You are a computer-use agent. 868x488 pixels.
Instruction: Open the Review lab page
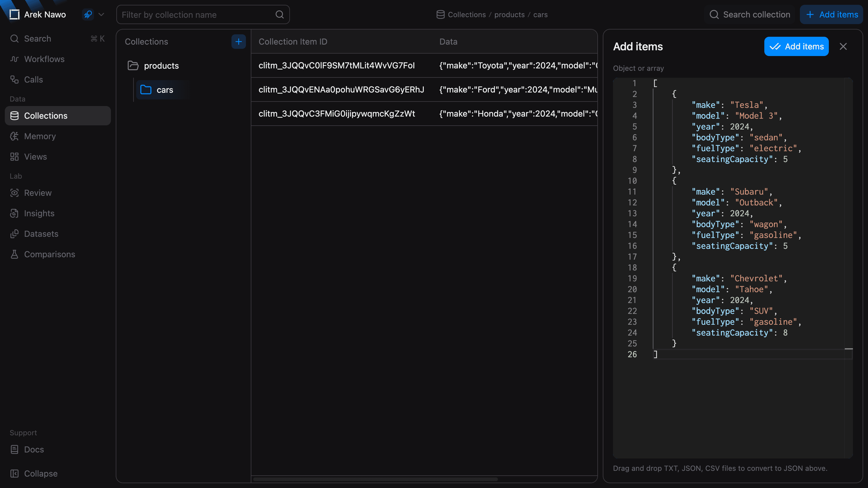[x=58, y=193]
